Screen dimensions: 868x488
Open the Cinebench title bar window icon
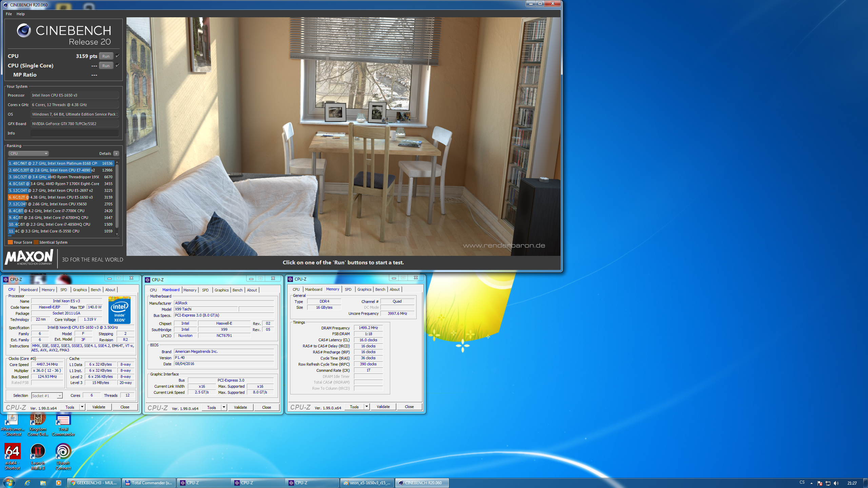tap(5, 5)
